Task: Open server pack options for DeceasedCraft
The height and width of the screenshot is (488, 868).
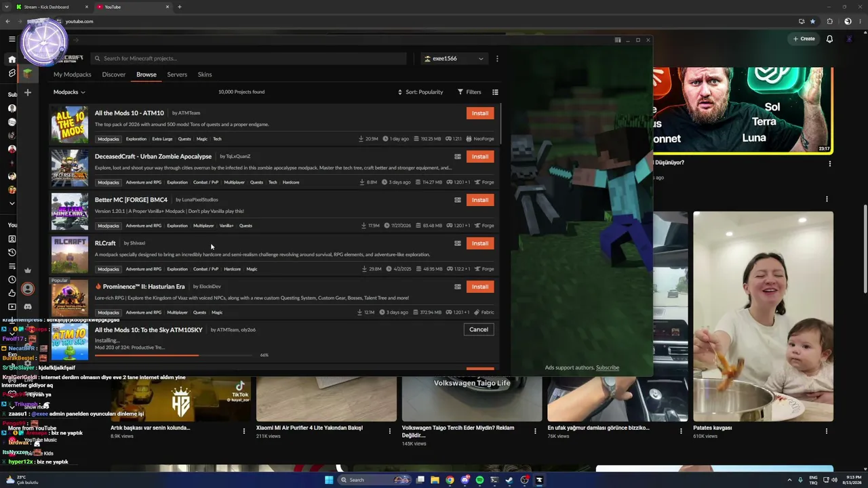Action: 458,157
